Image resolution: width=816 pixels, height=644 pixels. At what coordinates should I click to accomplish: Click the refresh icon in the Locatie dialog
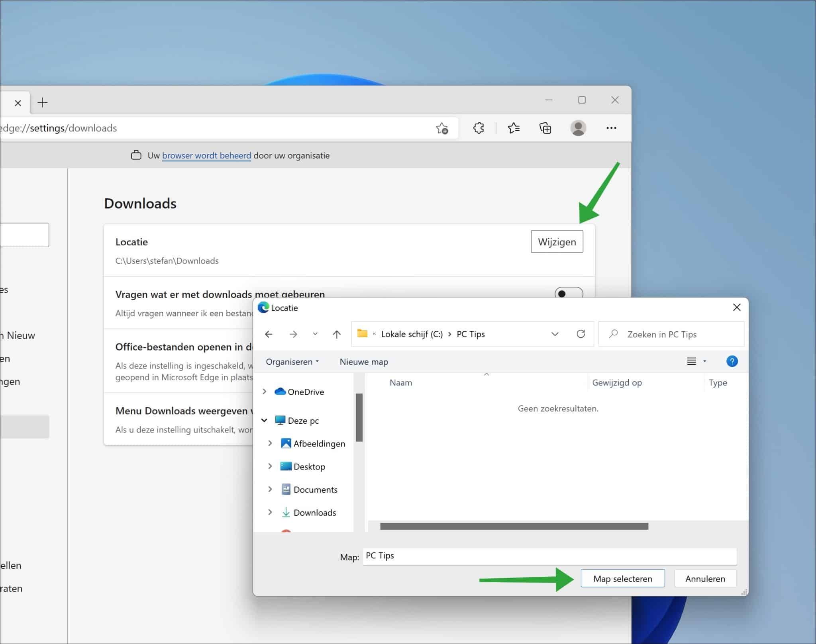click(581, 334)
